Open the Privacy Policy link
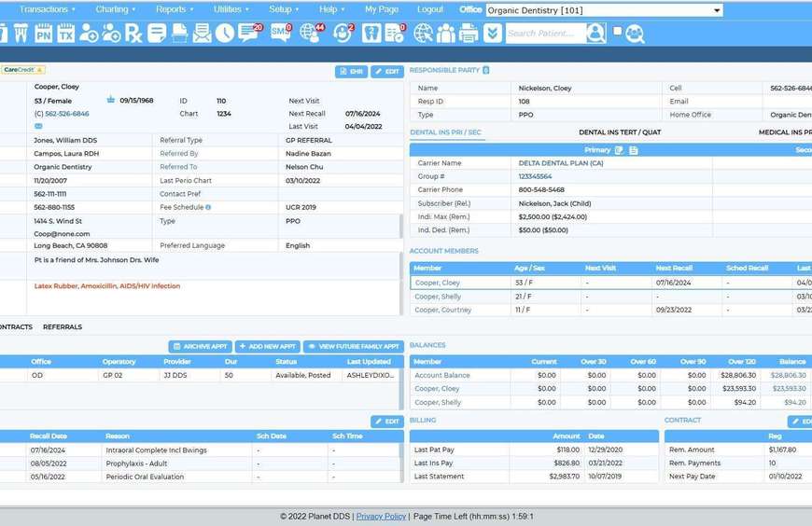The width and height of the screenshot is (812, 526). (381, 516)
